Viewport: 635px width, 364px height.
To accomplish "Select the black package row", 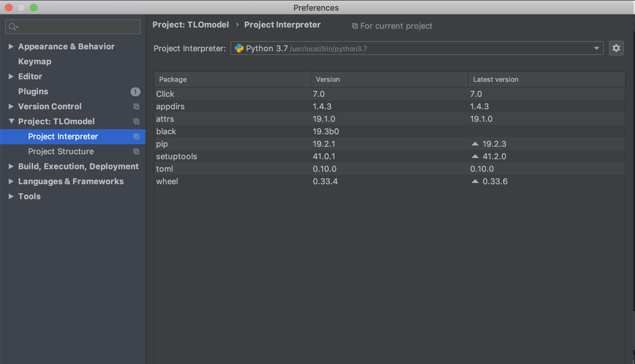I will coord(390,131).
